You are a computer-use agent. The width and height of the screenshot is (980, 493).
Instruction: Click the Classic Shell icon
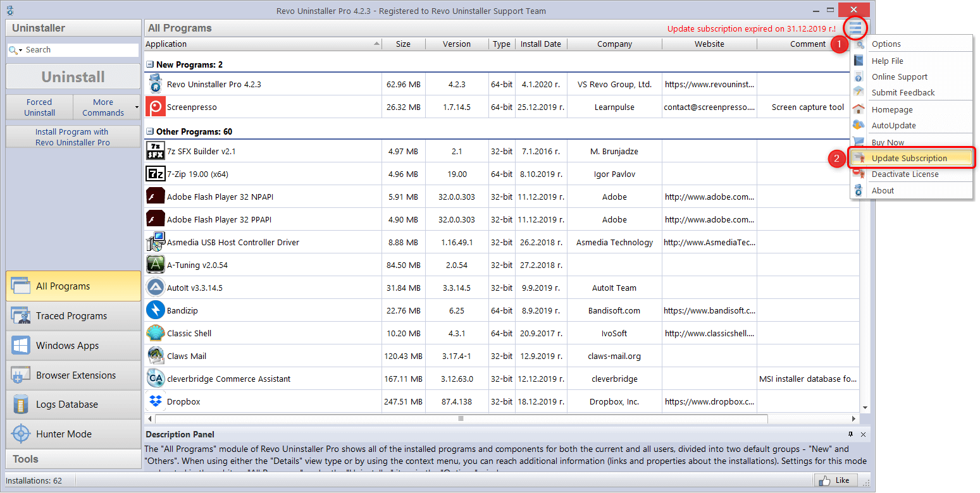coord(155,333)
